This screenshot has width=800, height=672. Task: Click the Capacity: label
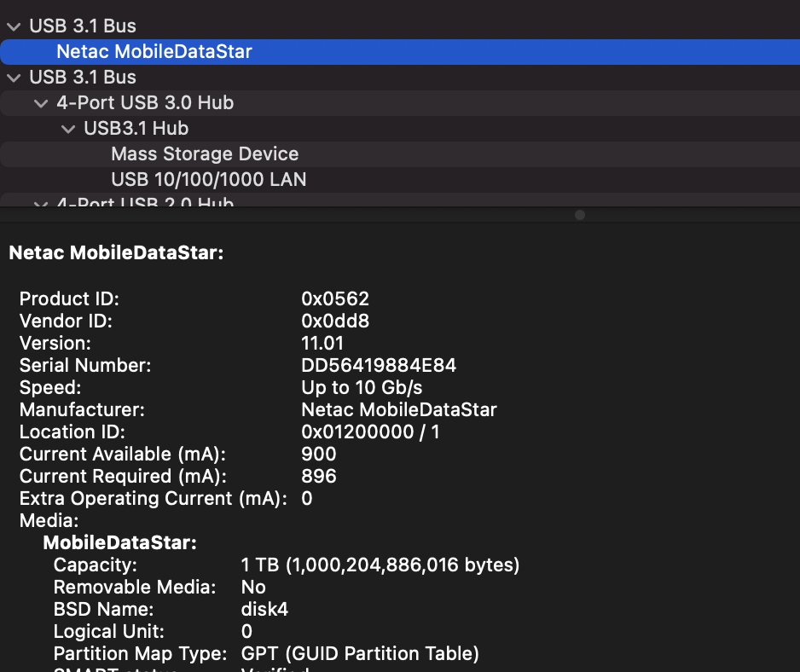pos(96,565)
